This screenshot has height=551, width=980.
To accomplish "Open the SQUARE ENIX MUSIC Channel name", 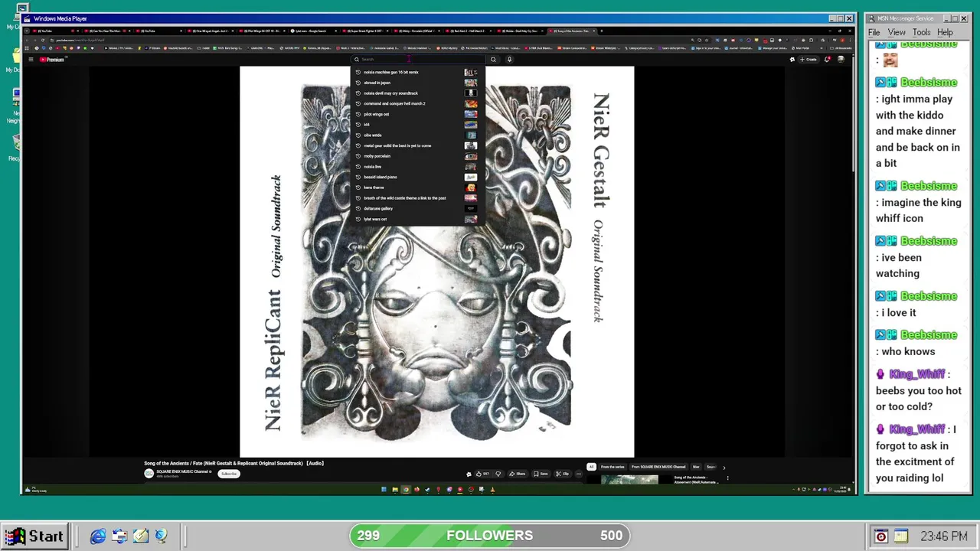I will [x=183, y=471].
